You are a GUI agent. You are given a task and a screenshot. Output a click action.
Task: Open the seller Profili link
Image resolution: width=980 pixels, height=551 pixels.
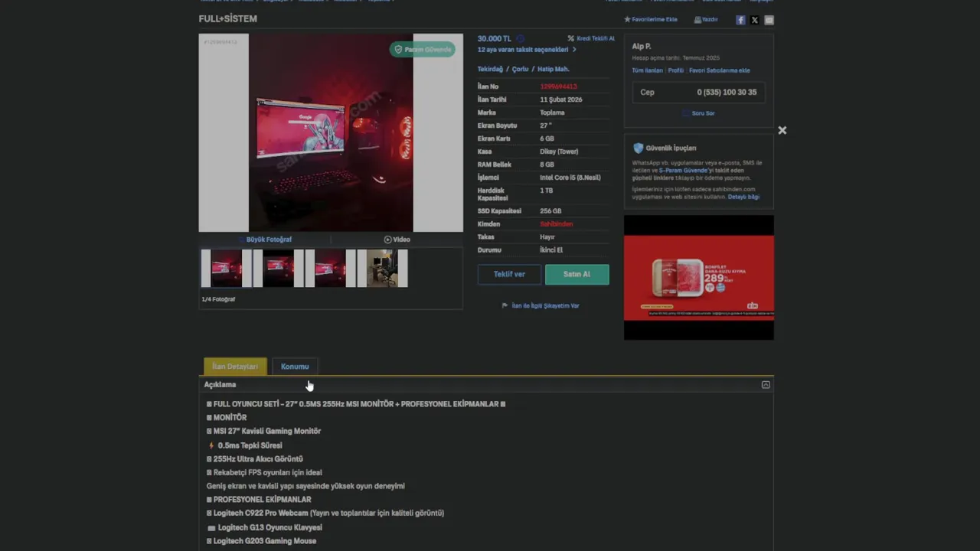(676, 70)
